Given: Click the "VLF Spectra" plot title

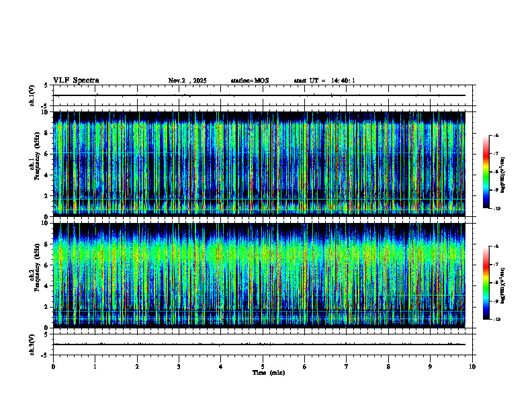Looking at the screenshot, I should (x=76, y=81).
